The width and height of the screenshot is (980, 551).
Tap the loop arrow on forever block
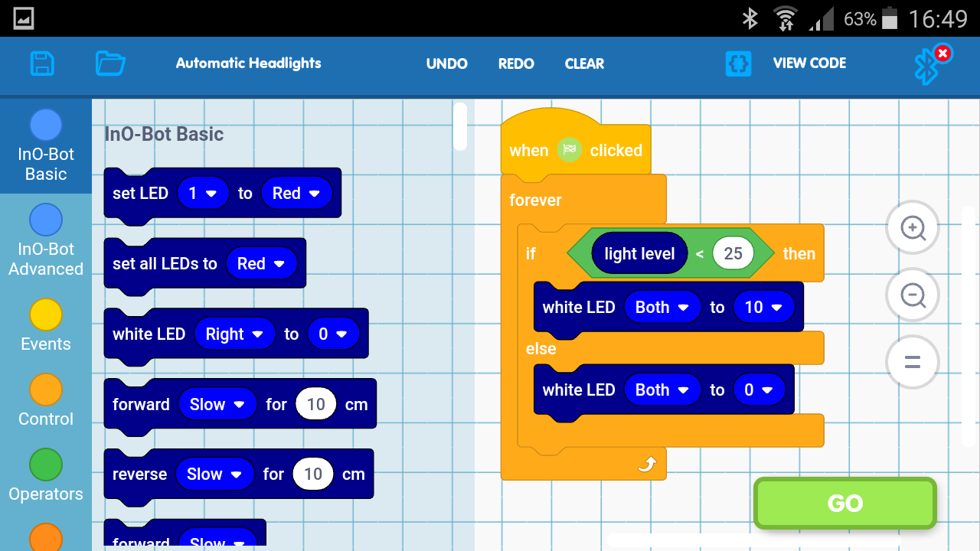tap(648, 464)
